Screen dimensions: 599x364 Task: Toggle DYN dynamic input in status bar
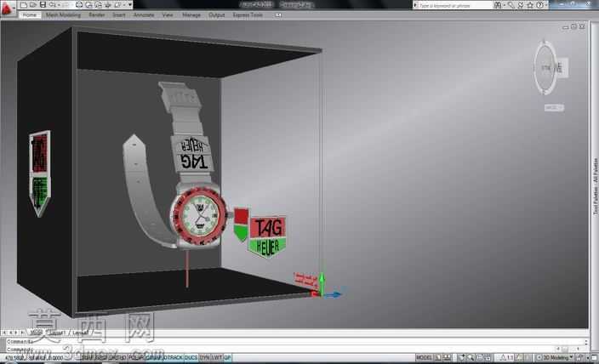click(205, 358)
